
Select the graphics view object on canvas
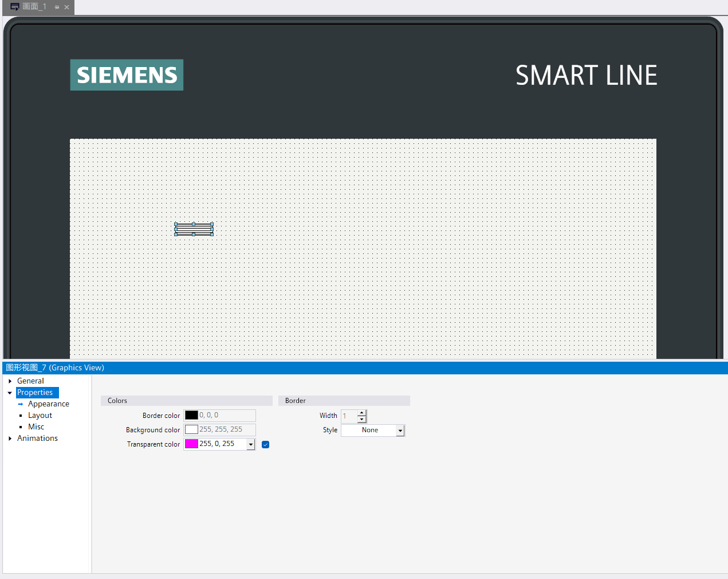pos(194,229)
